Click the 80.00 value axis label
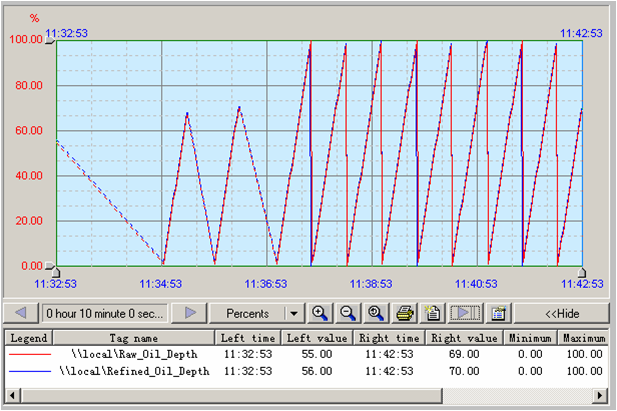 pyautogui.click(x=29, y=85)
